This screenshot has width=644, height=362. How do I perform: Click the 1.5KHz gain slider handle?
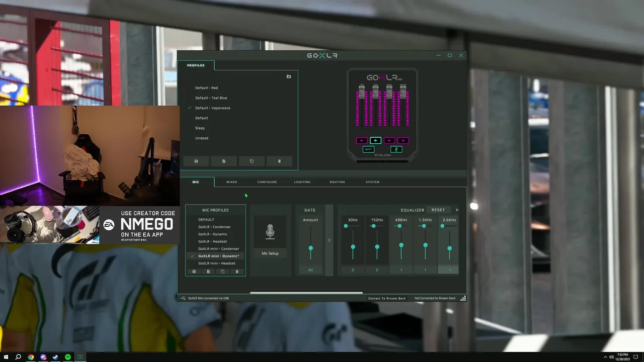click(x=425, y=245)
